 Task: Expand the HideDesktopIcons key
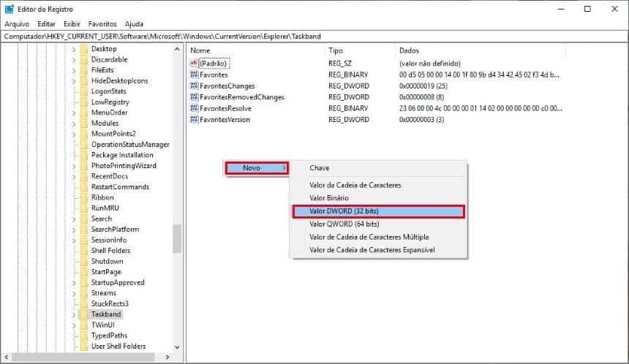click(x=74, y=81)
